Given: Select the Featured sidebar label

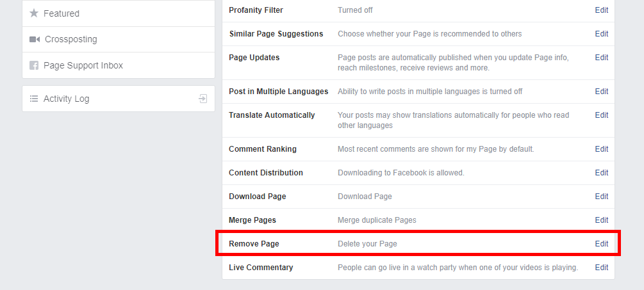Looking at the screenshot, I should click(x=62, y=13).
